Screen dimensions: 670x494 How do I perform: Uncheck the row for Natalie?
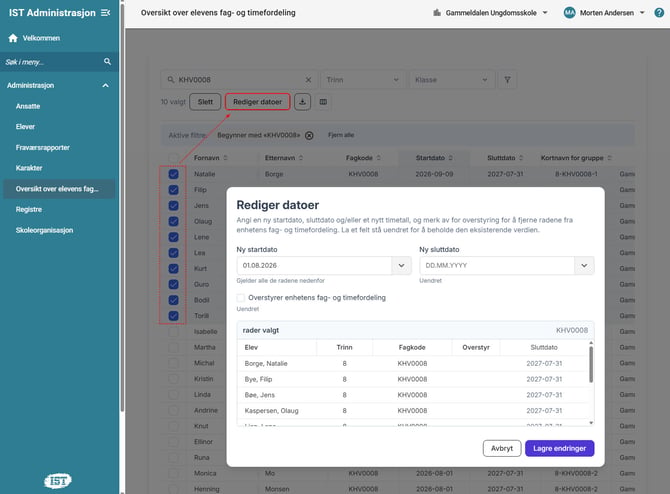tap(173, 174)
